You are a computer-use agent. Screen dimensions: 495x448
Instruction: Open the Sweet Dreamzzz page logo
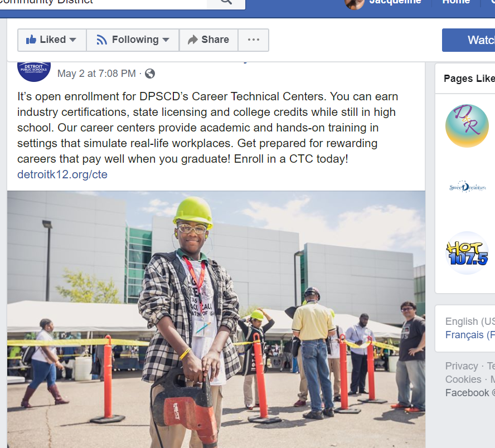coord(467,187)
